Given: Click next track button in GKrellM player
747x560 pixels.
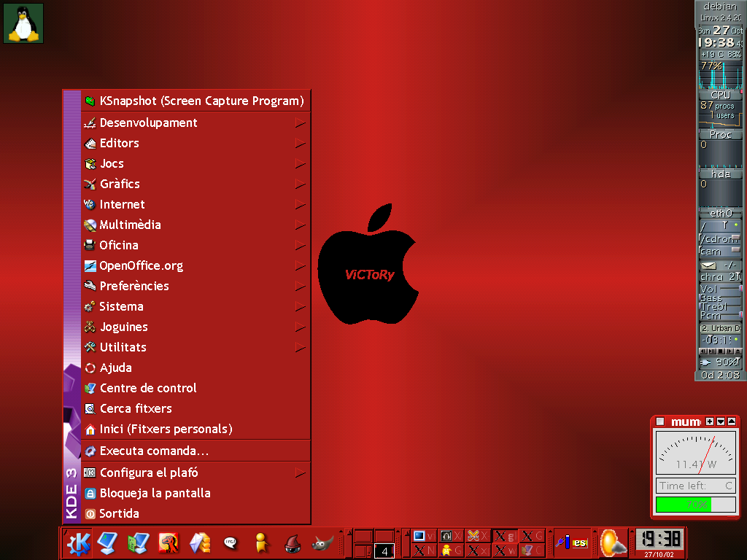Looking at the screenshot, I should (x=729, y=351).
